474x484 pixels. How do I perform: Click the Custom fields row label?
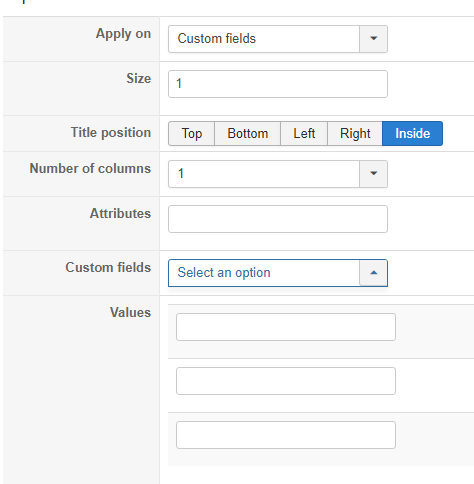tap(108, 267)
